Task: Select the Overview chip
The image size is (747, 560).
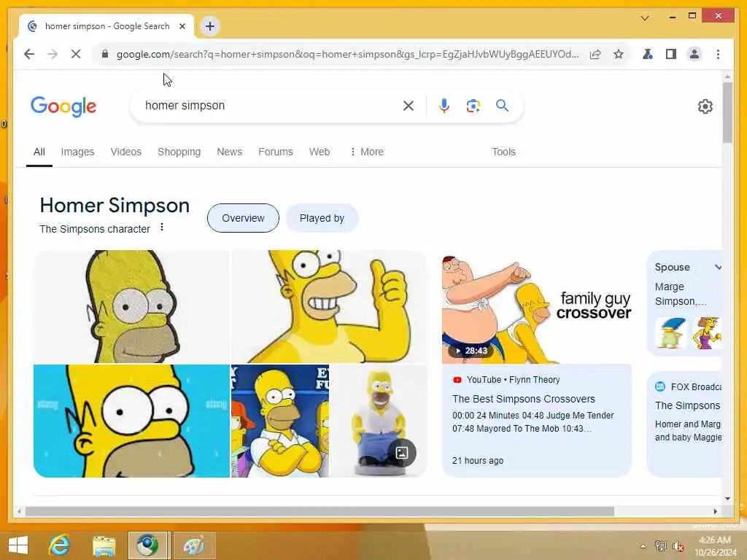Action: [243, 218]
